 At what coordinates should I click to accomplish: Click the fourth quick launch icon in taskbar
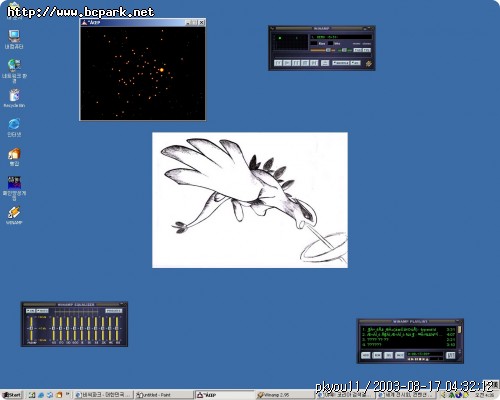pyautogui.click(x=59, y=395)
